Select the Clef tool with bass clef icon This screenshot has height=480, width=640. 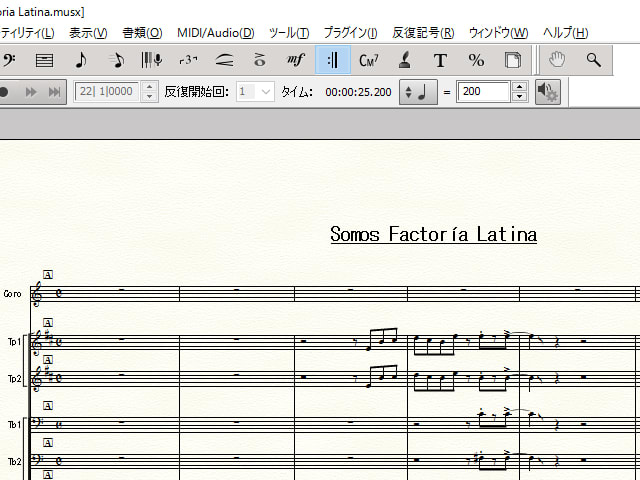tap(8, 60)
